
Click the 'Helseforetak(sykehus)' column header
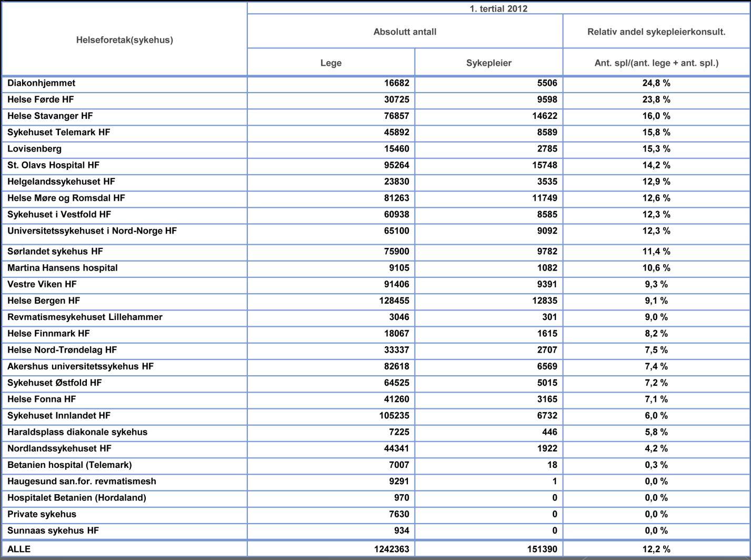pyautogui.click(x=125, y=40)
